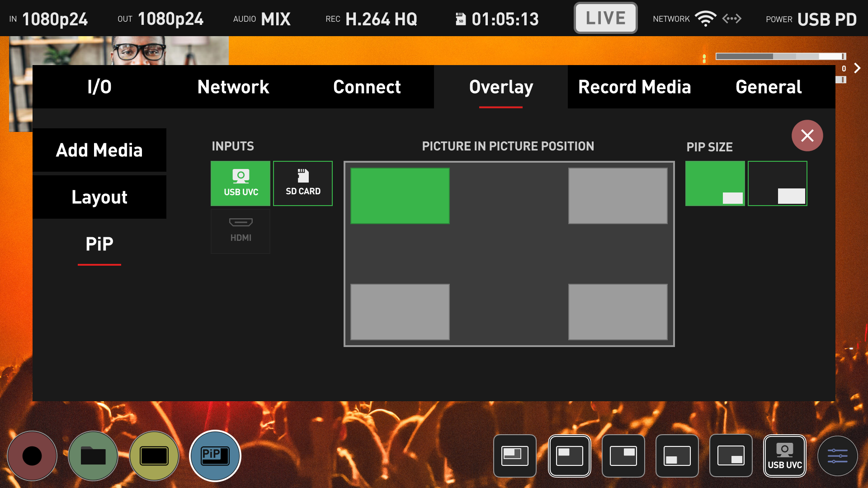Screen dimensions: 868x488
Task: Open the green folder media browser
Action: (x=93, y=455)
